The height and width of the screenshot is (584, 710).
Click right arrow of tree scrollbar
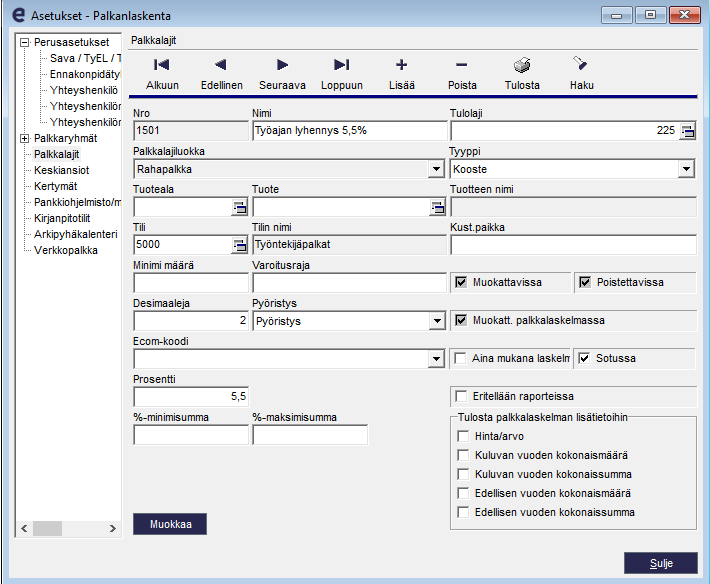113,529
